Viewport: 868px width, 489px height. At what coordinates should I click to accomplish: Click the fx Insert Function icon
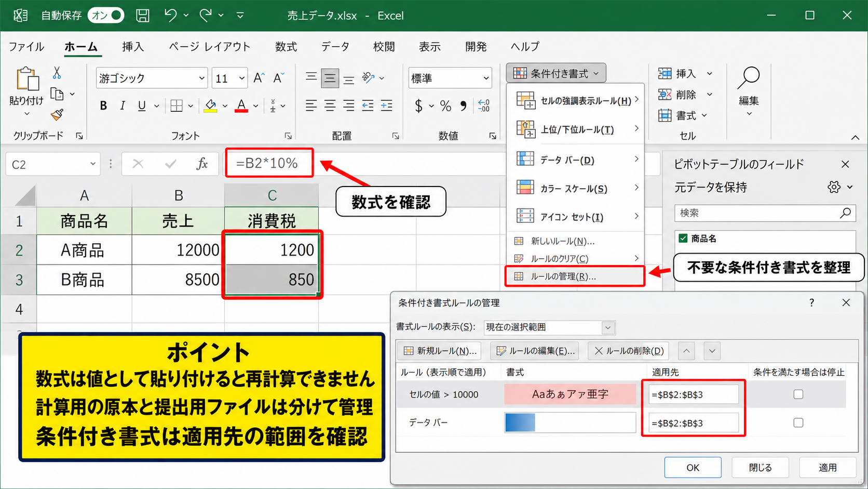click(202, 164)
